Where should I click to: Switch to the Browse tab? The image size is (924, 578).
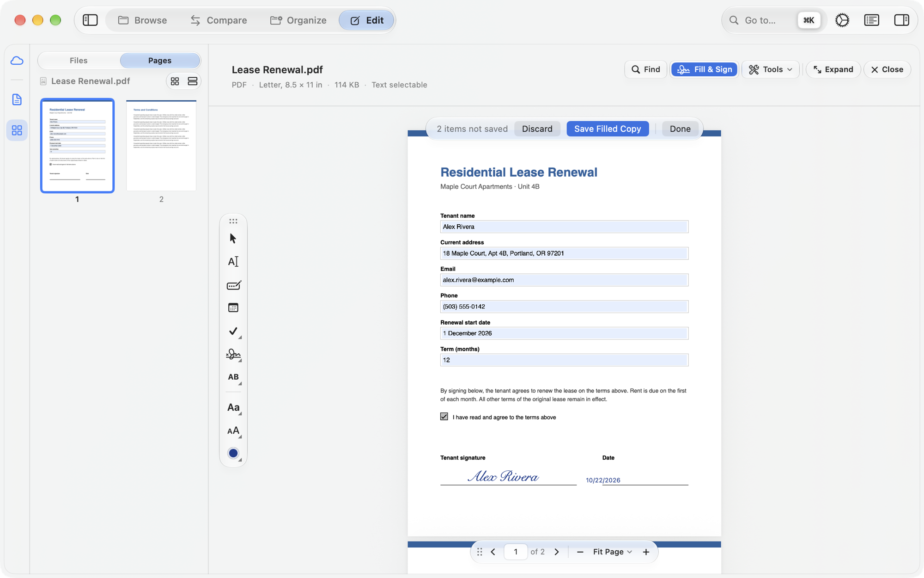142,20
